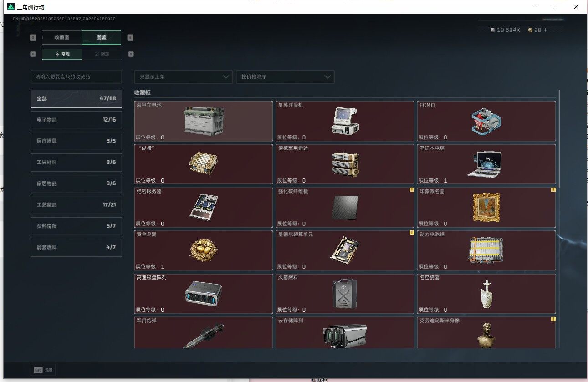The height and width of the screenshot is (382, 588).
Task: Open the 名窑瓷器 porcelain vase item
Action: pyautogui.click(x=486, y=293)
